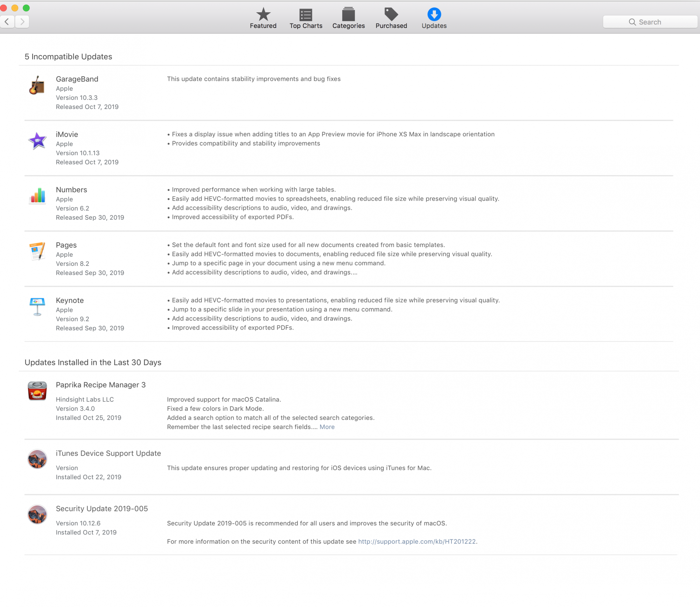The width and height of the screenshot is (700, 607).
Task: Click Numbers large tables performance note
Action: [x=251, y=190]
